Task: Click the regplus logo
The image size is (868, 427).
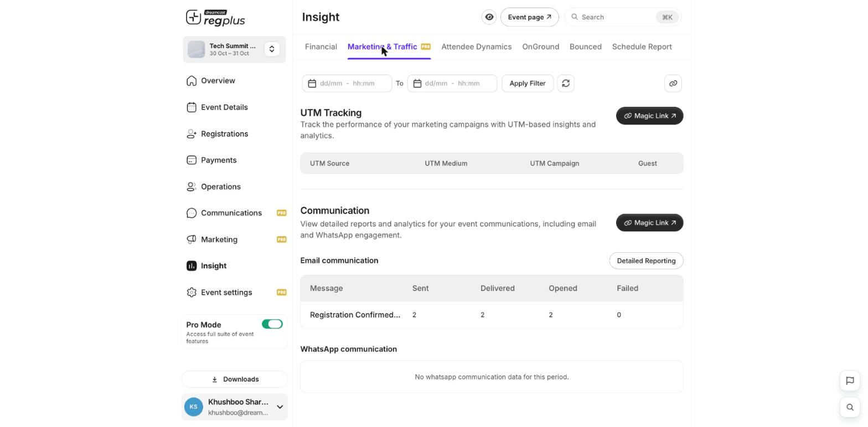Action: point(215,18)
